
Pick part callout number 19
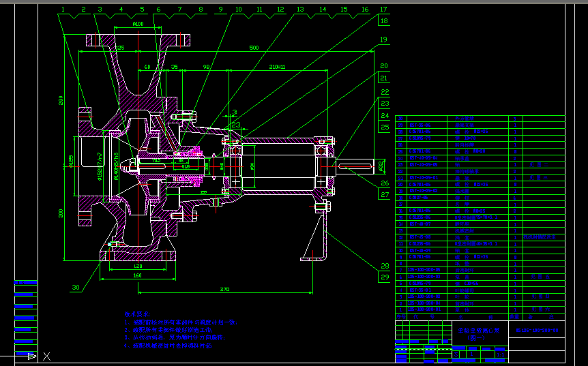tap(383, 40)
